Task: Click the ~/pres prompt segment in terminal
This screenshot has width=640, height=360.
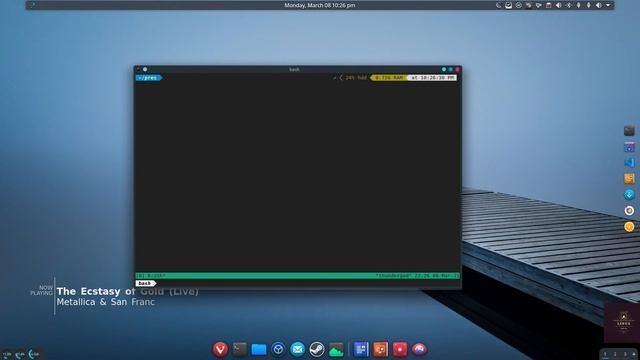Action: click(x=149, y=78)
